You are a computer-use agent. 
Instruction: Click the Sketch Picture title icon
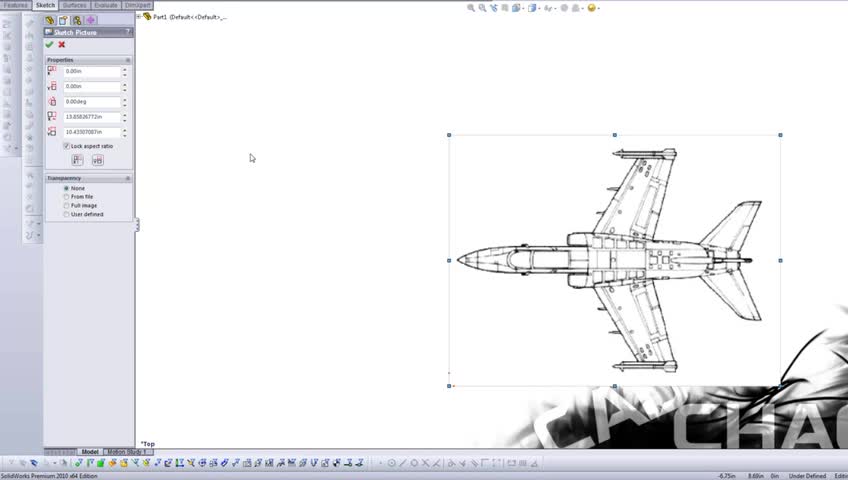[x=49, y=32]
